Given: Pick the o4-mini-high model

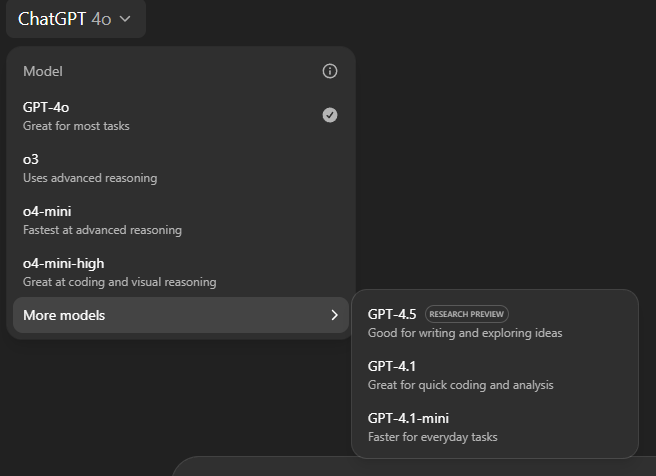Looking at the screenshot, I should tap(181, 272).
